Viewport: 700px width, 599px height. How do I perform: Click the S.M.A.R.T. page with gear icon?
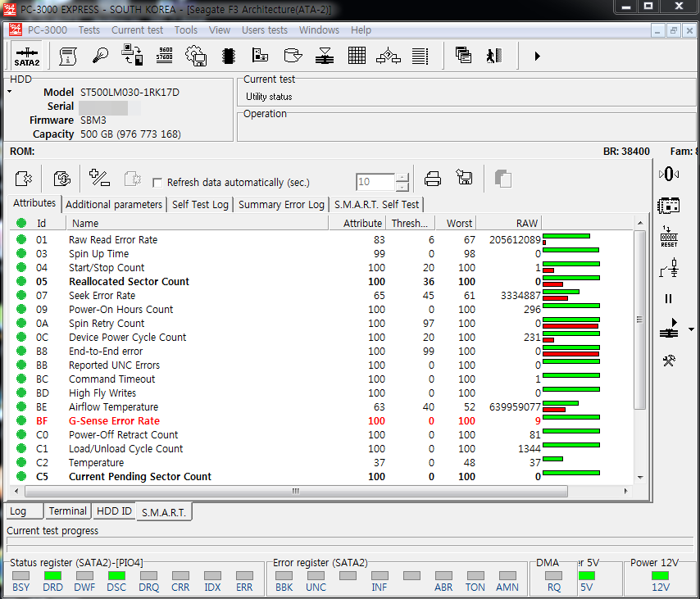point(23,179)
